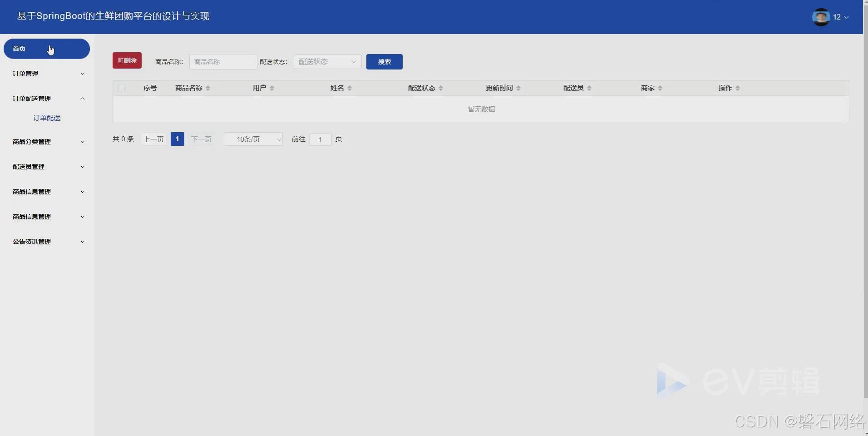
Task: Expand the 商品分类管理 menu
Action: click(47, 142)
